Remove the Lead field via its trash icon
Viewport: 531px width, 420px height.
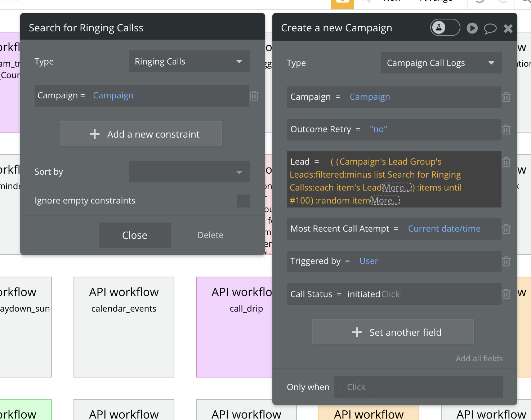coord(506,162)
